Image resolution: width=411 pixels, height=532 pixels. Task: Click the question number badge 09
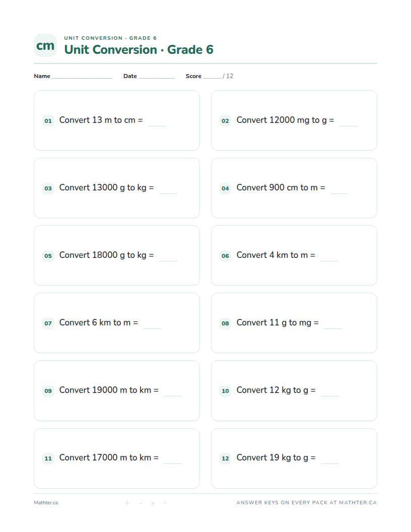[48, 391]
